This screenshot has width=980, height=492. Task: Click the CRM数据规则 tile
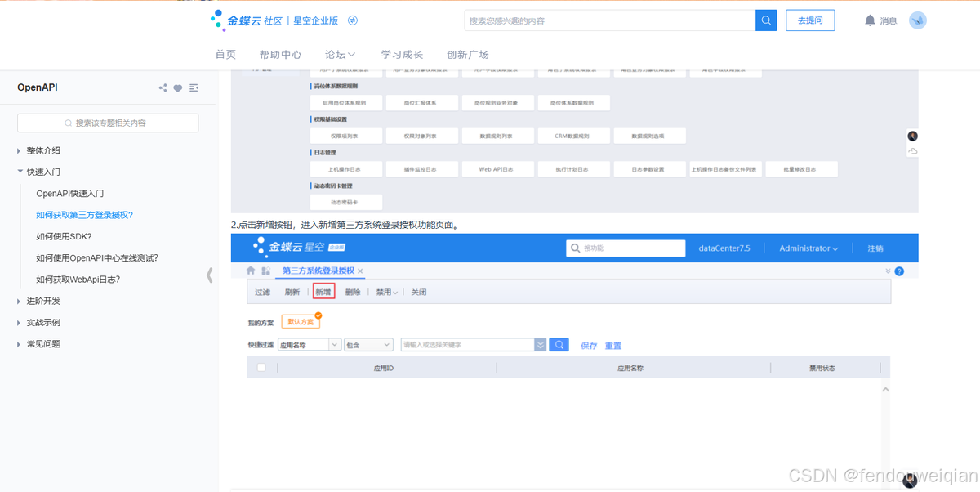point(572,136)
